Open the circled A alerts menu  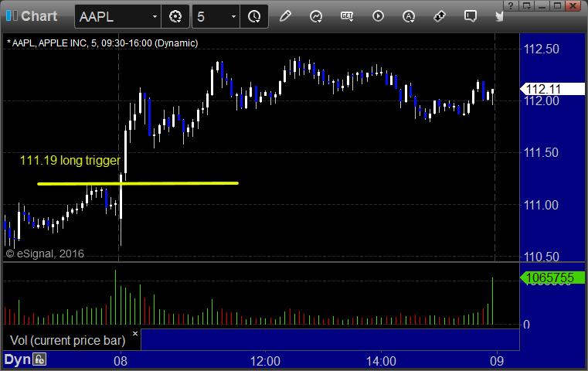coord(409,16)
